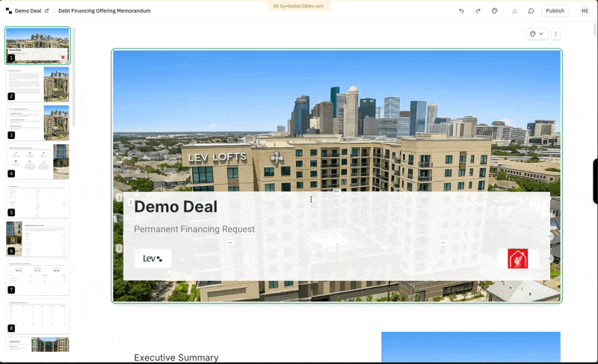Open slide 7 thumbnail
Image resolution: width=598 pixels, height=364 pixels.
point(37,278)
